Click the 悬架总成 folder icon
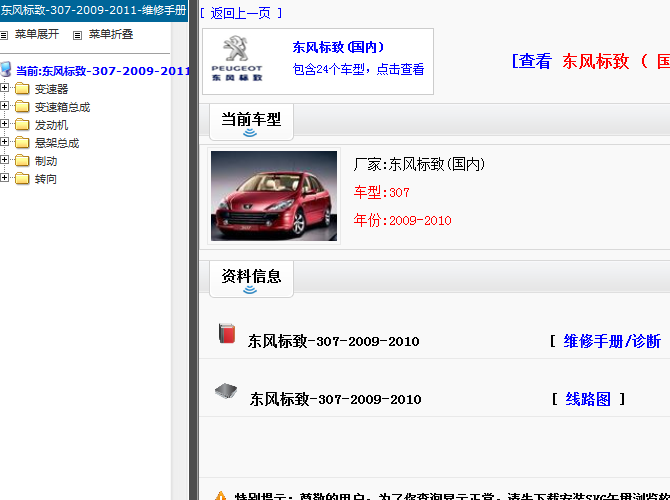The height and width of the screenshot is (500, 670). (22, 142)
